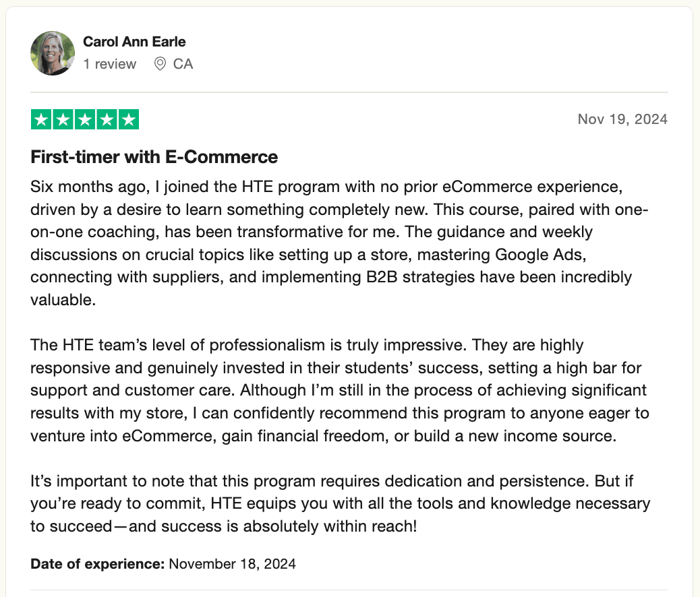Click the second green rating star
Viewport: 700px width, 597px height.
(63, 119)
